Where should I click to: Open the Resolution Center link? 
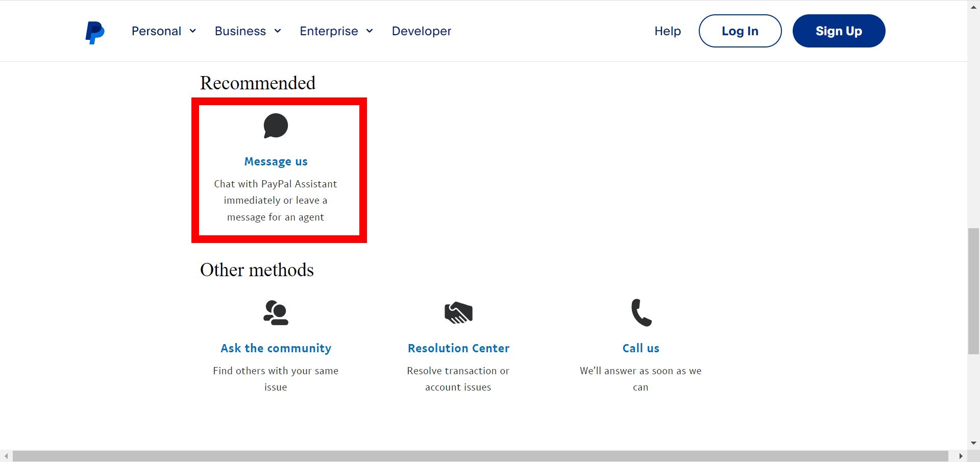(x=458, y=348)
